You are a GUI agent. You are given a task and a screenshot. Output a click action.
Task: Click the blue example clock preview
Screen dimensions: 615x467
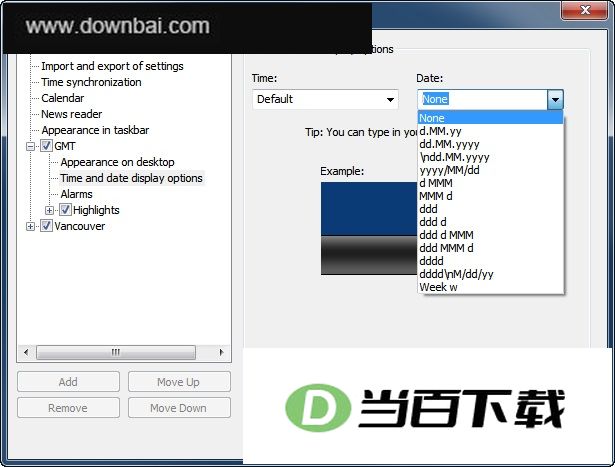[x=369, y=209]
